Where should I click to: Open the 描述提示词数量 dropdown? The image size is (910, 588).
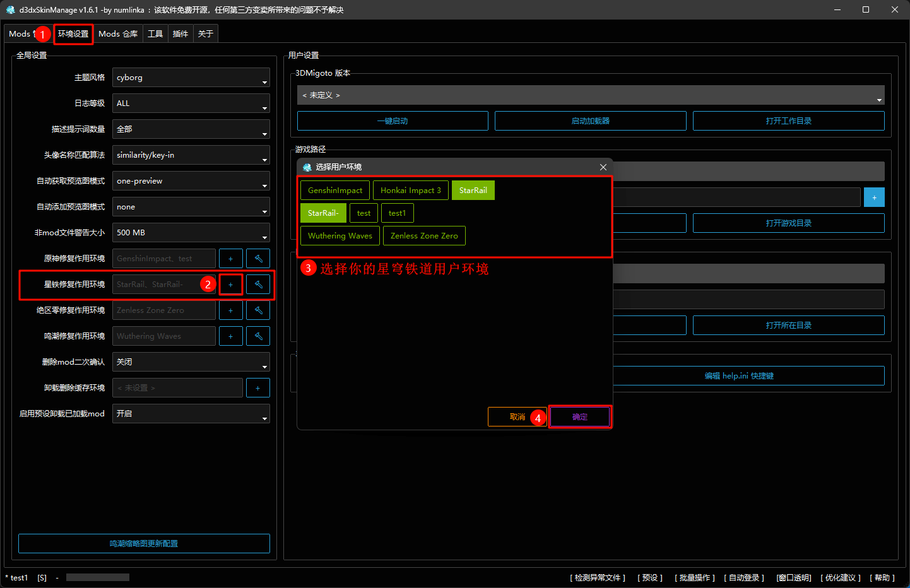(191, 129)
